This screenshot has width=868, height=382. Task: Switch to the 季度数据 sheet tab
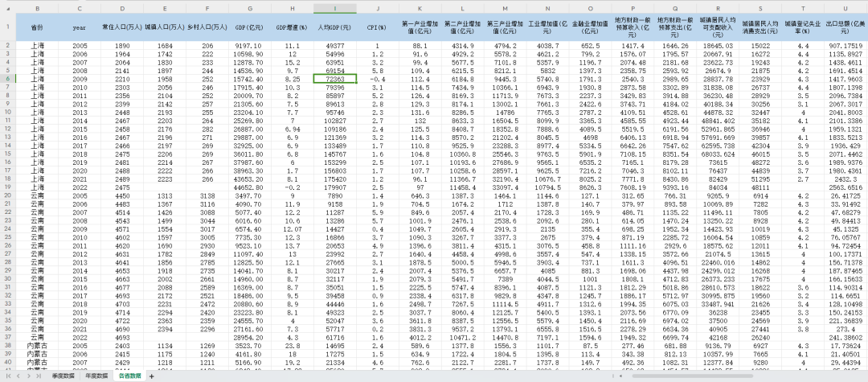click(63, 376)
